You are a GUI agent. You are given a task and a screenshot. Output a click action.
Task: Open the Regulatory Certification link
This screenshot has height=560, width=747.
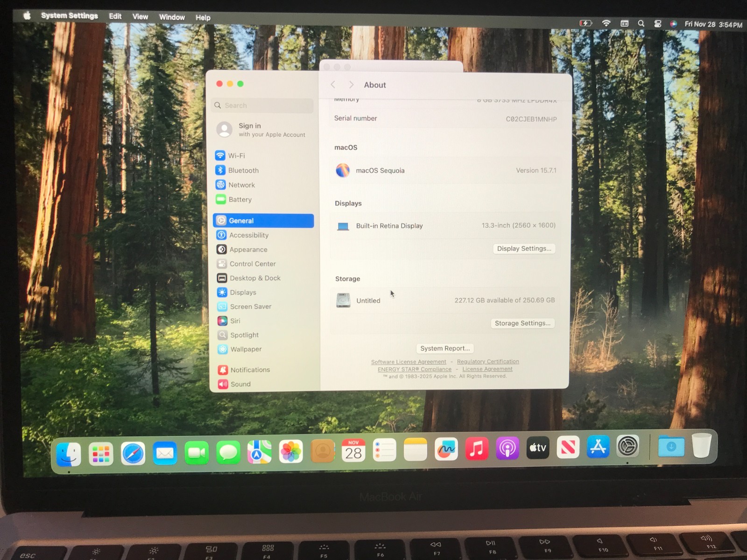tap(488, 362)
